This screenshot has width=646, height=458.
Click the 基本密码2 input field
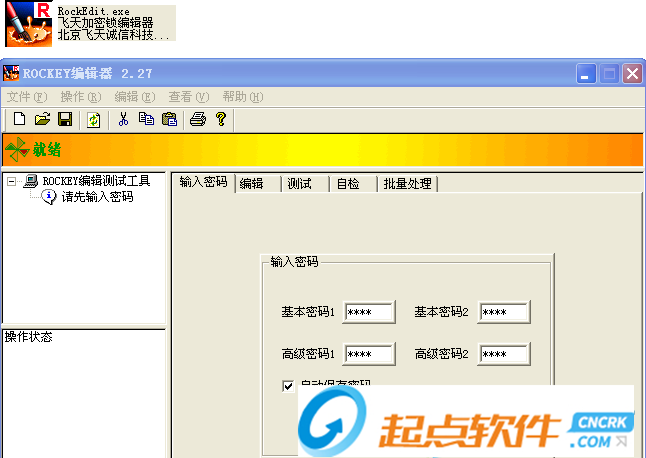(x=504, y=312)
